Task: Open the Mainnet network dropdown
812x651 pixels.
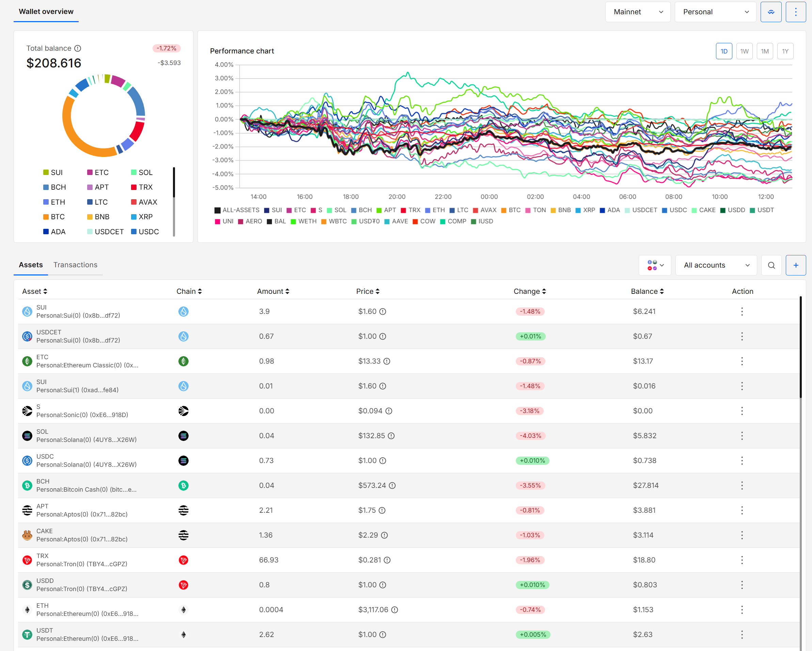Action: (638, 12)
